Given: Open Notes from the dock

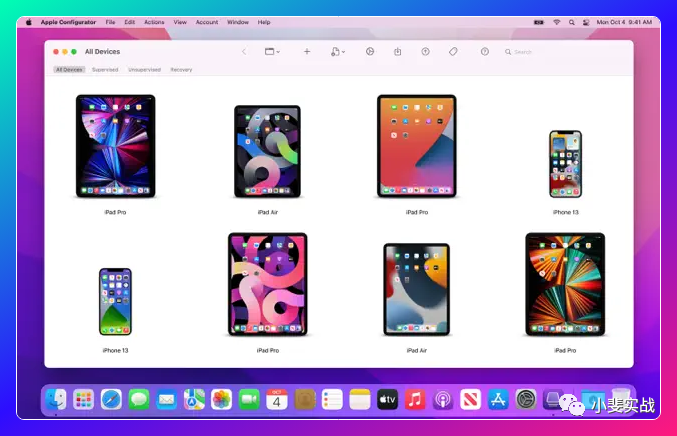Looking at the screenshot, I should click(360, 399).
